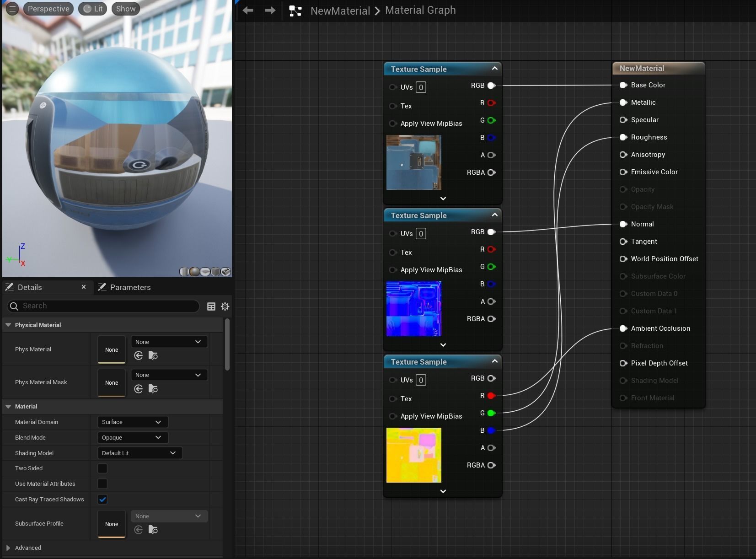Set preview mesh to sphere
This screenshot has width=756, height=559.
coord(195,272)
